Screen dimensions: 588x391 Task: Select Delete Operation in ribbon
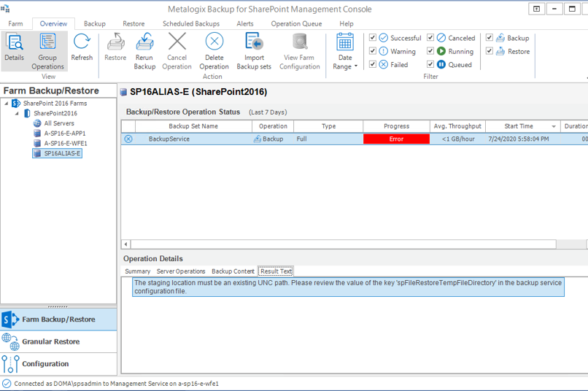point(214,50)
